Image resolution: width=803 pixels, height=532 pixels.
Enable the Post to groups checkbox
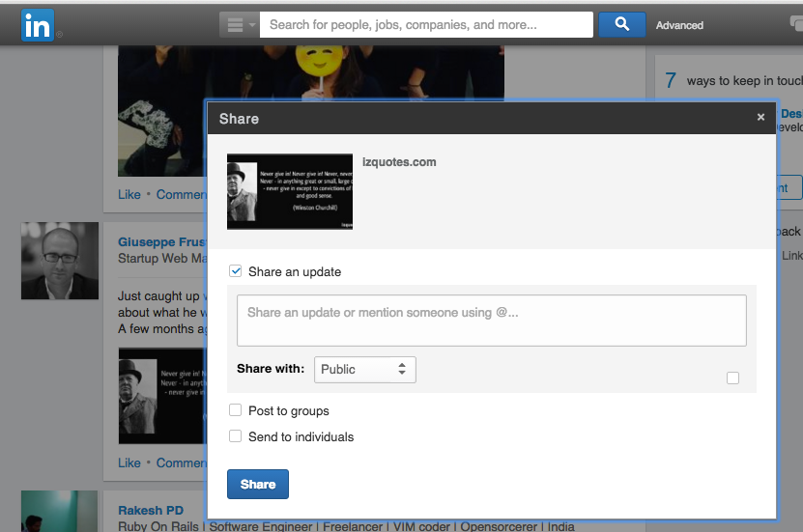click(x=236, y=410)
